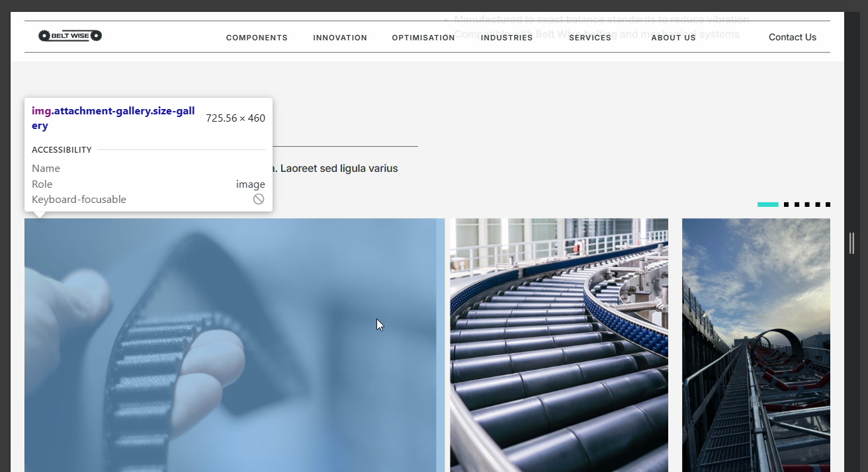
Task: Click the 725.56 × 460 dimensions text
Action: tap(236, 118)
